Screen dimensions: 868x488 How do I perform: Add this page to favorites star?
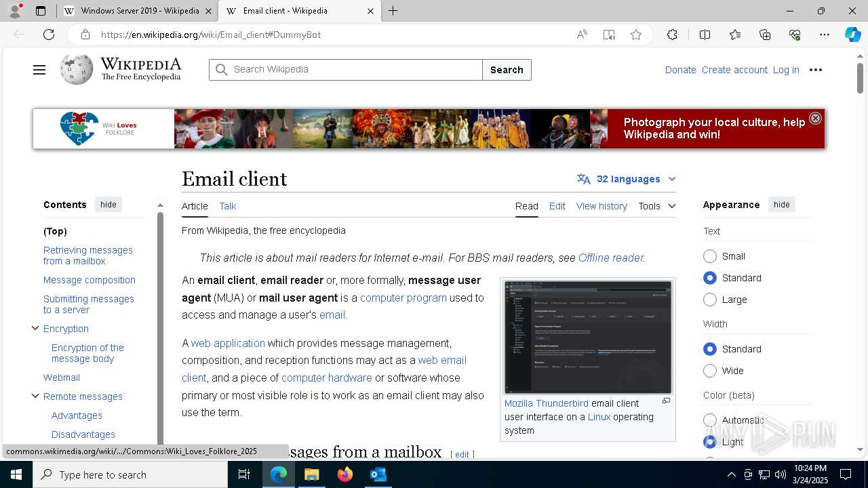click(636, 35)
